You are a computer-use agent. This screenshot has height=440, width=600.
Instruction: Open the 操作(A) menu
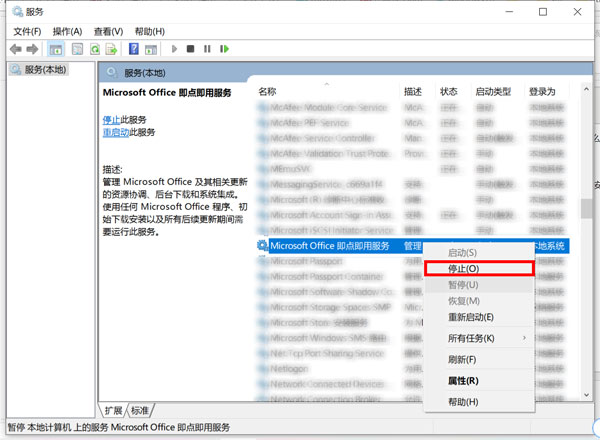(67, 31)
